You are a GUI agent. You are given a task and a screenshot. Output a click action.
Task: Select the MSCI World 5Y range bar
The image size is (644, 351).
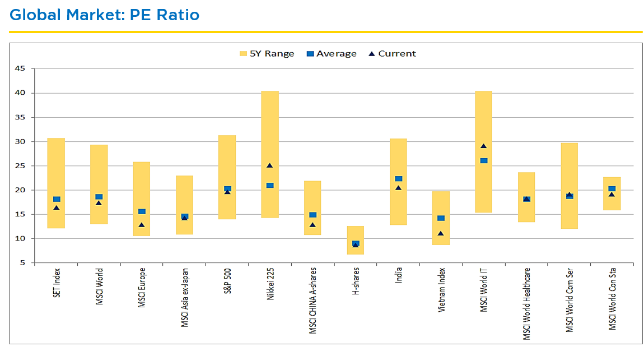(99, 168)
